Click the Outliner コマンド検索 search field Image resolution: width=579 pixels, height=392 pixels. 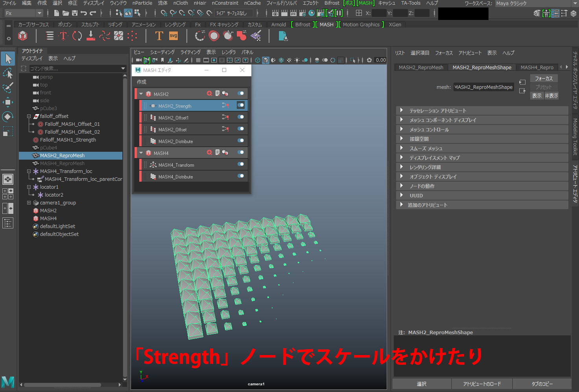pos(77,68)
